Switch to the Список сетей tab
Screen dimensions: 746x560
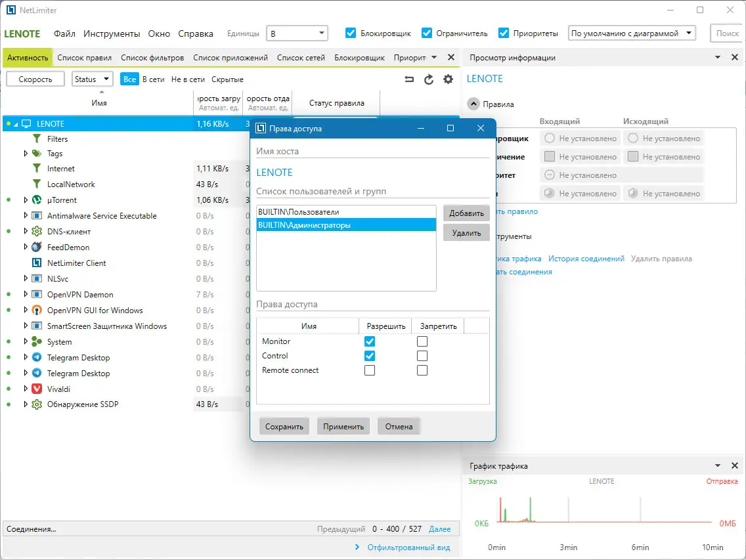pos(301,58)
